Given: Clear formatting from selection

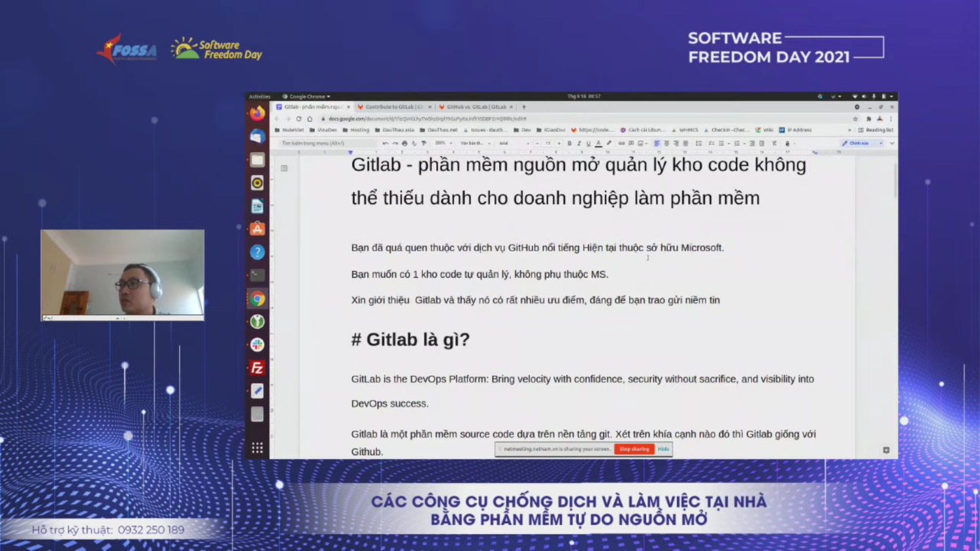Looking at the screenshot, I should [x=774, y=143].
